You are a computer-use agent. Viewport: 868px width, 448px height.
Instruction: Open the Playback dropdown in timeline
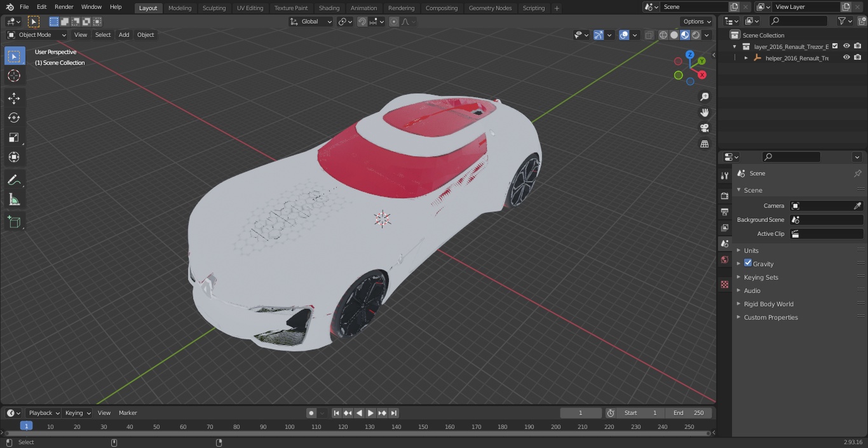[x=44, y=413]
